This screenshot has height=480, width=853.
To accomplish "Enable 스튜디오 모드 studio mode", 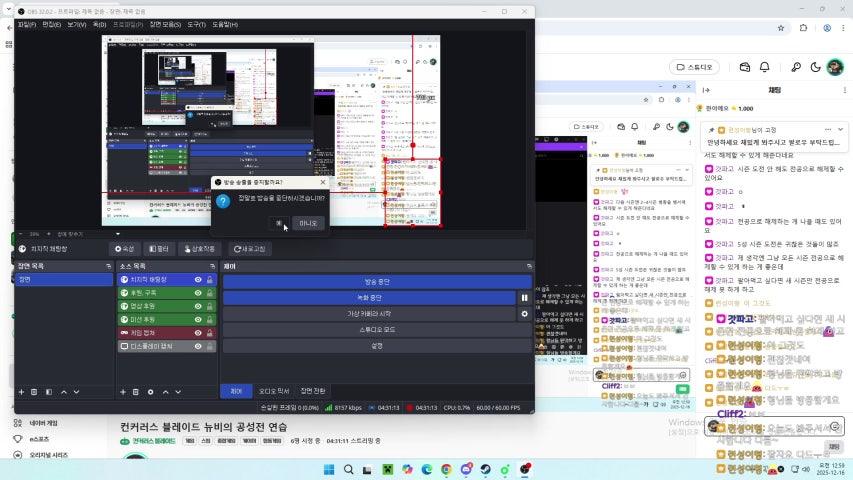I will pyautogui.click(x=377, y=330).
